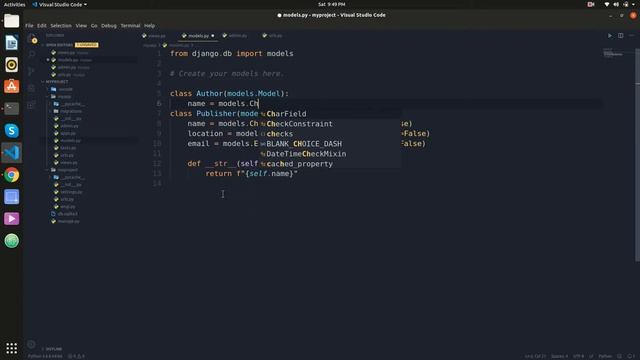Collapse the MYPROJECT explorer section

56,82
